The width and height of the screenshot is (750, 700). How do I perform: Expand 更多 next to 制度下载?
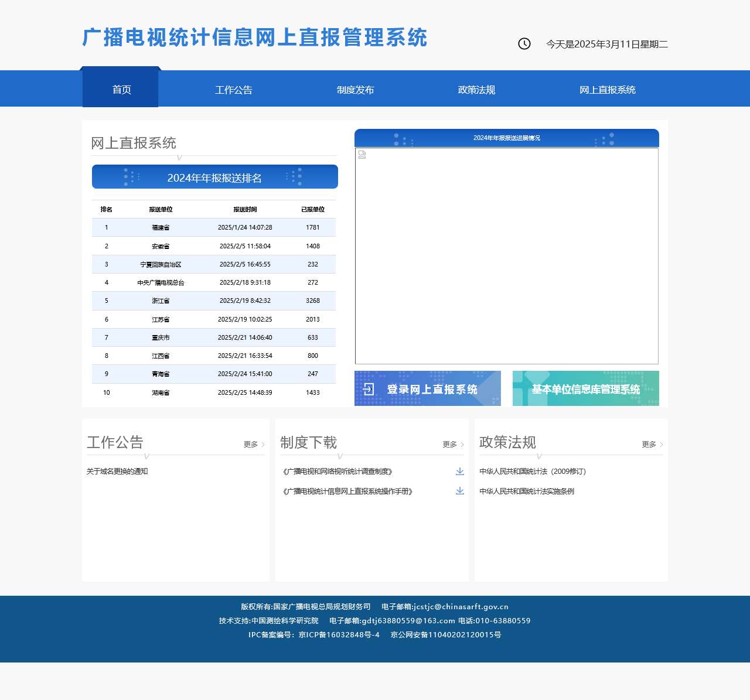pyautogui.click(x=449, y=444)
